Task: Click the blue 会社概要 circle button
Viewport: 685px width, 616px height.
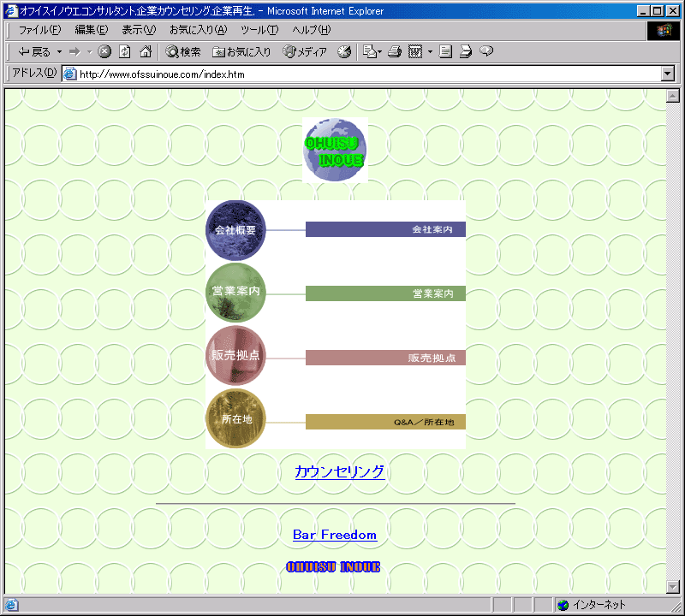Action: point(235,230)
